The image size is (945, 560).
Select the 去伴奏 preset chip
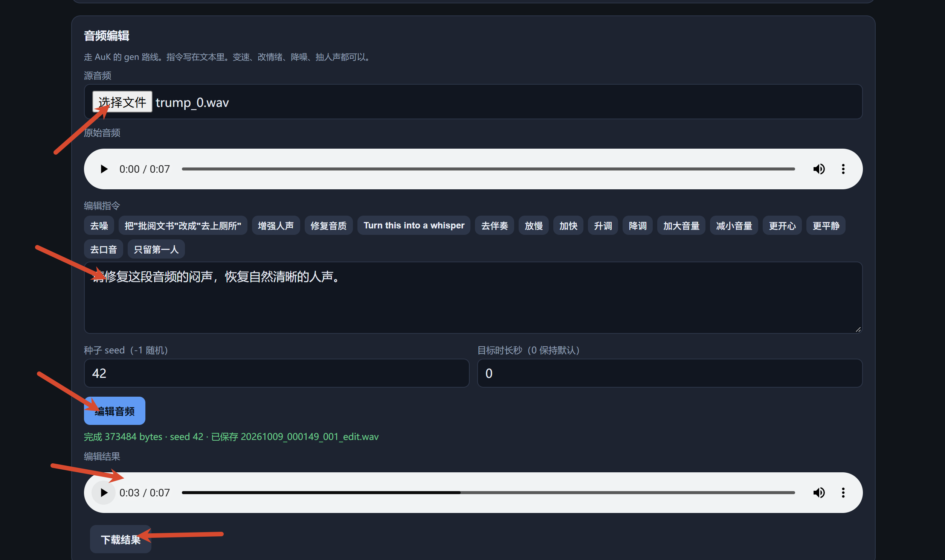click(x=494, y=226)
